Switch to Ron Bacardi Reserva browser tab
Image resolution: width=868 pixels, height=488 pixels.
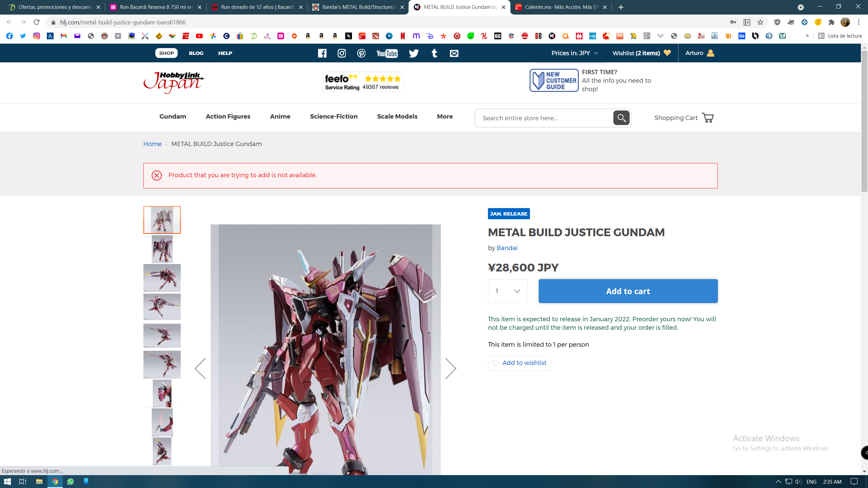(x=155, y=7)
